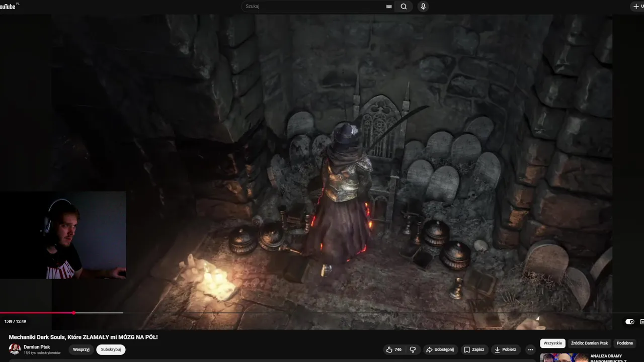Open the ANALIZA DRAMY recommended video thumbnail
Image resolution: width=644 pixels, height=362 pixels.
[563, 358]
